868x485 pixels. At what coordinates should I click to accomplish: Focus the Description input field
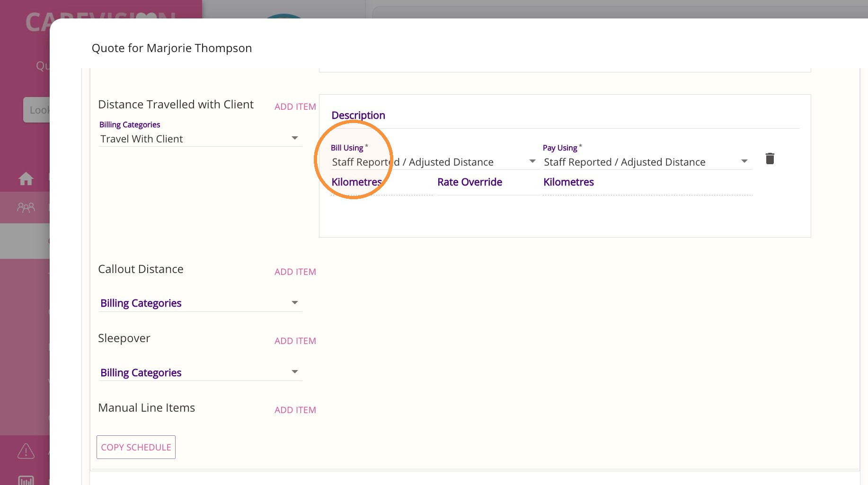pyautogui.click(x=565, y=115)
